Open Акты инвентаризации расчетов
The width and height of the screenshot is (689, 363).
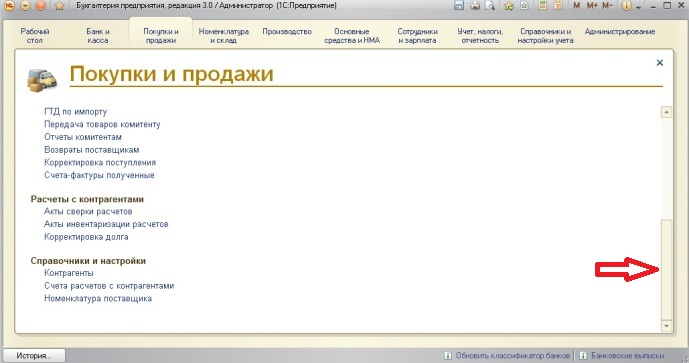click(106, 224)
